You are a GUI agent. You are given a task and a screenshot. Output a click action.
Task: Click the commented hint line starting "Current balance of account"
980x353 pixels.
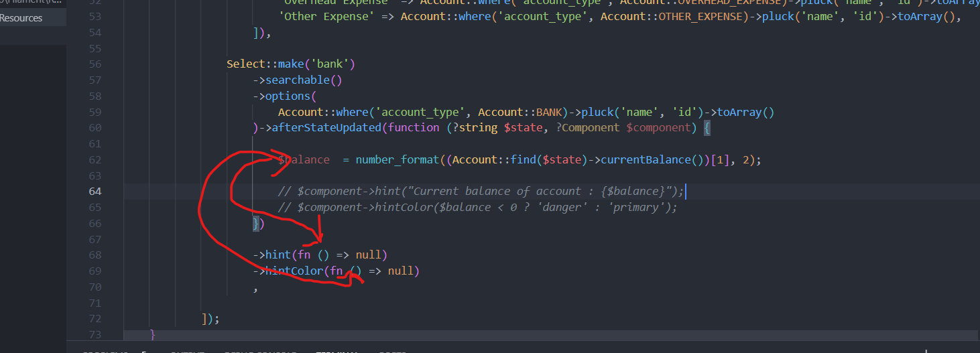pos(481,192)
